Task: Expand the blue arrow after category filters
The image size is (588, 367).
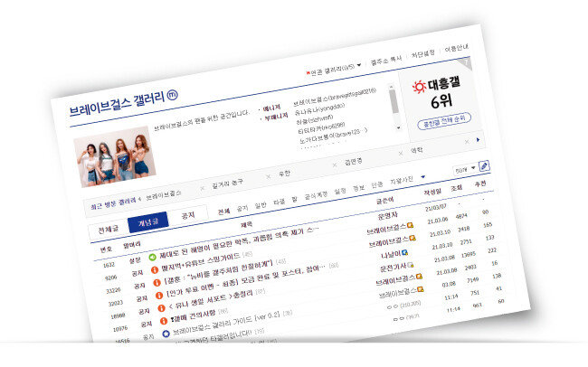Action: pyautogui.click(x=423, y=176)
